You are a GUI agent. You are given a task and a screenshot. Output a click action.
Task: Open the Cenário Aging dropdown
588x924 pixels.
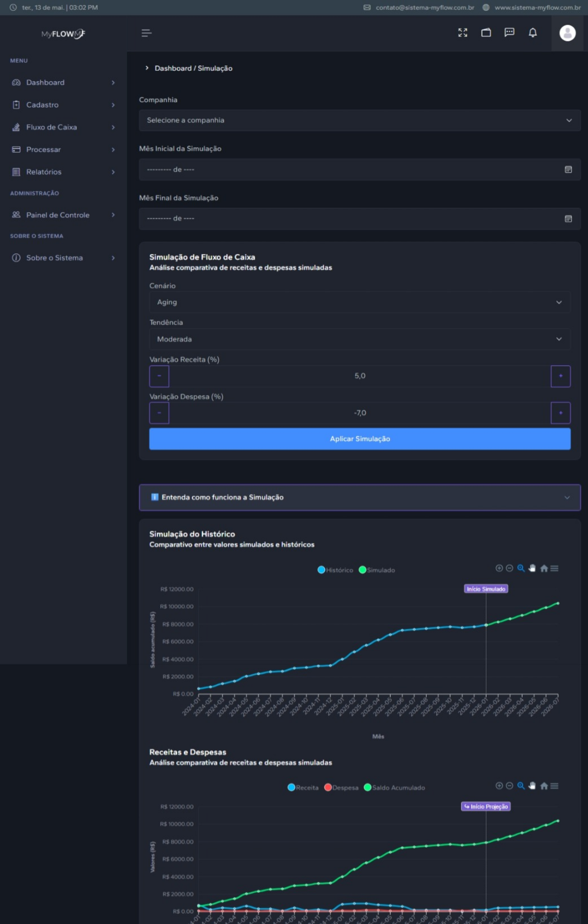click(360, 302)
